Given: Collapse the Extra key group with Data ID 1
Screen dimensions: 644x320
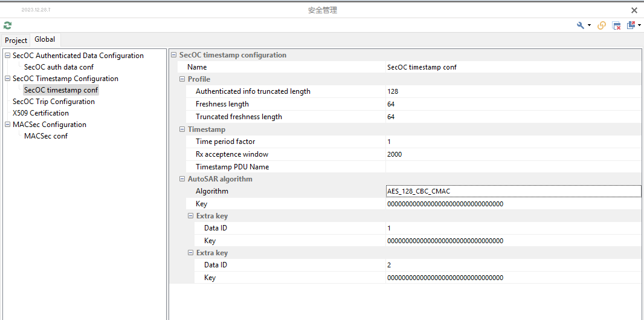Looking at the screenshot, I should (190, 215).
